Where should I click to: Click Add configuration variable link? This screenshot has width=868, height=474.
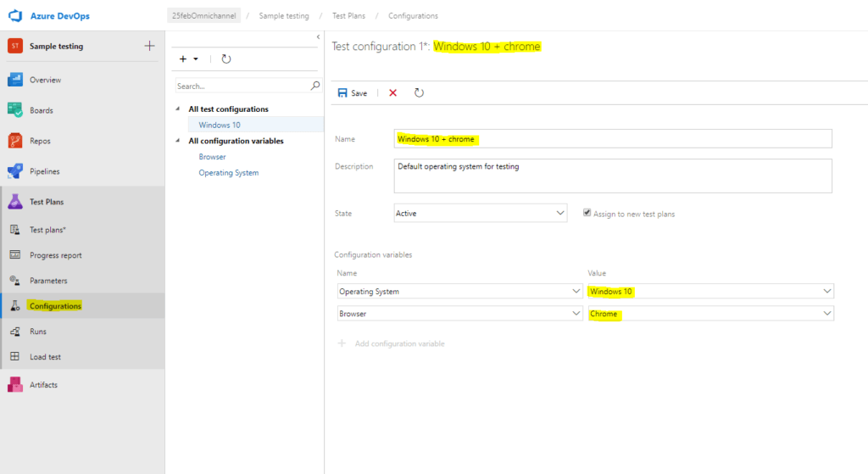tap(400, 343)
